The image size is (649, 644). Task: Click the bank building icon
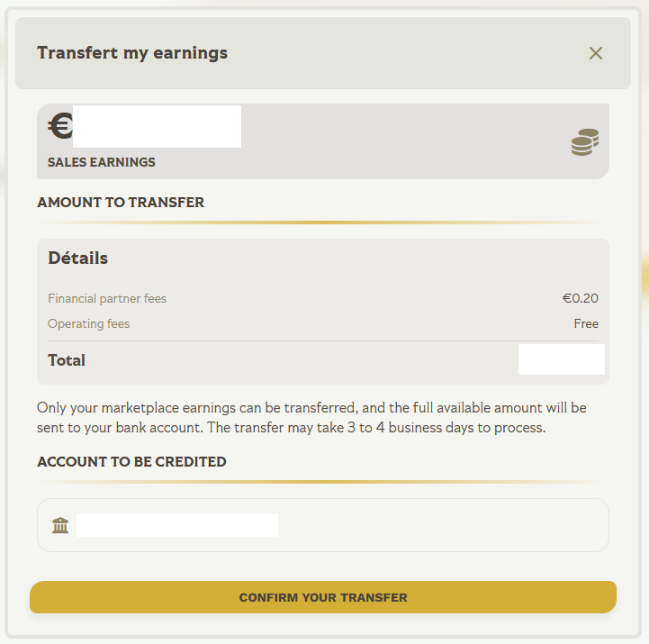click(60, 525)
